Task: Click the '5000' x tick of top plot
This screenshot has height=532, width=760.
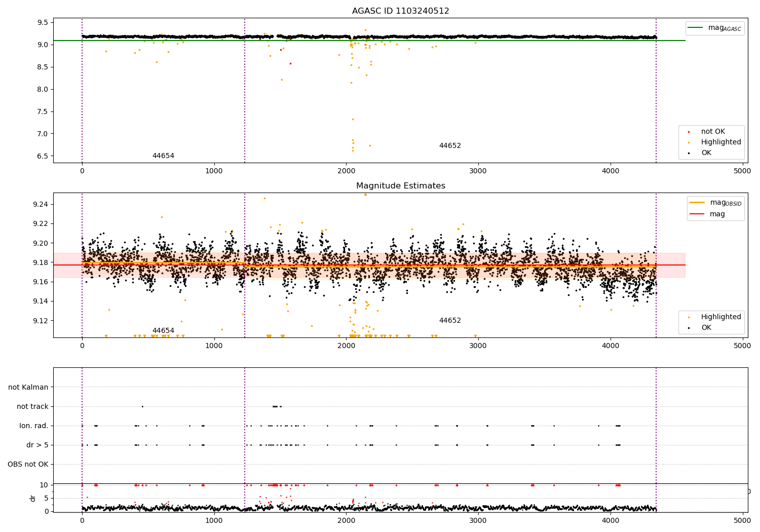Action: 742,171
